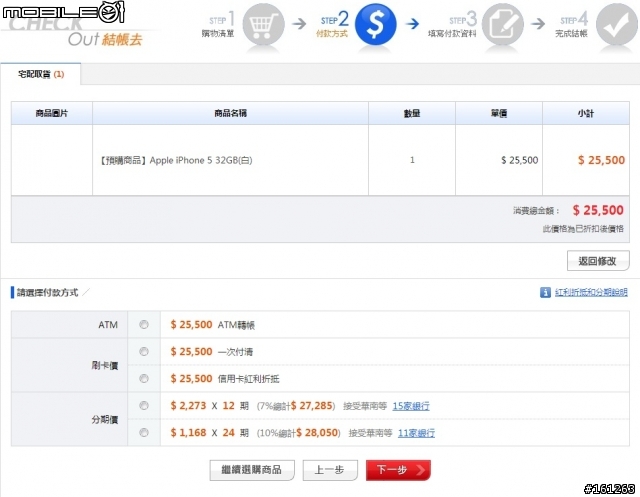This screenshot has width=640, height=497.
Task: Click the 商品圖片 column header
Action: coord(52,113)
